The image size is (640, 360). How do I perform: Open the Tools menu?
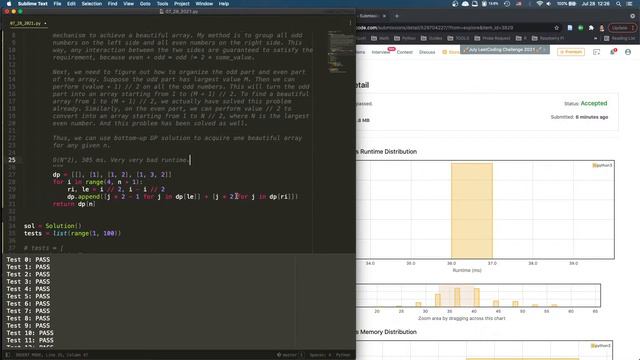click(162, 4)
